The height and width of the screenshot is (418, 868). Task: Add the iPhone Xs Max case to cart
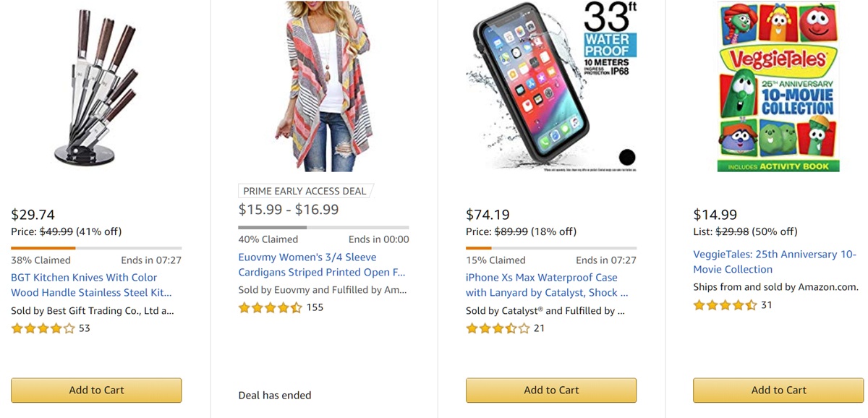point(552,390)
